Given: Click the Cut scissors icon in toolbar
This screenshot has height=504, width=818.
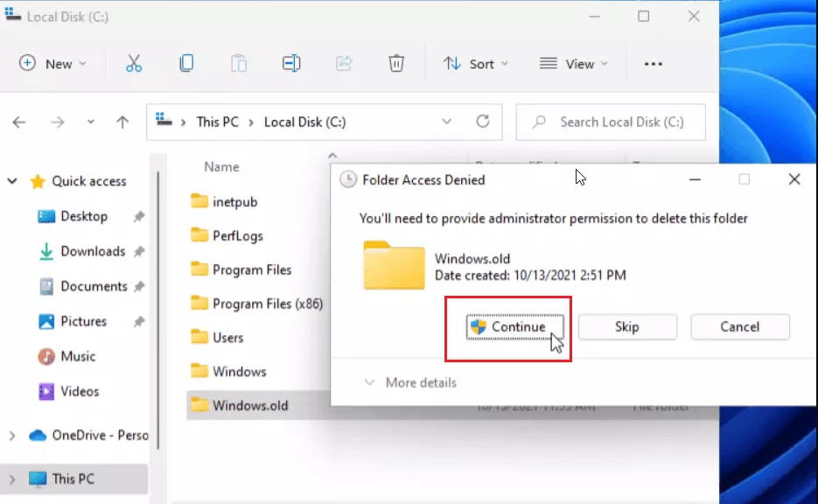Looking at the screenshot, I should [134, 64].
